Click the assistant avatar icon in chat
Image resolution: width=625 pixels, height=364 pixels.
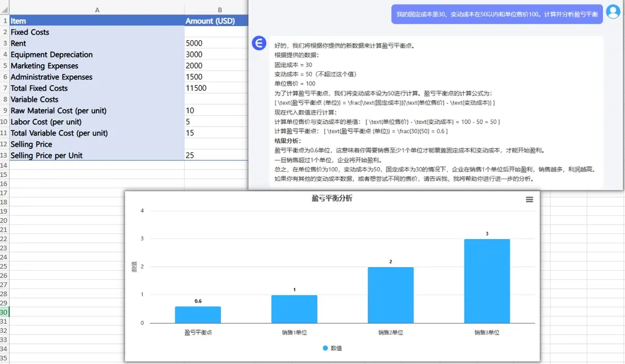259,43
